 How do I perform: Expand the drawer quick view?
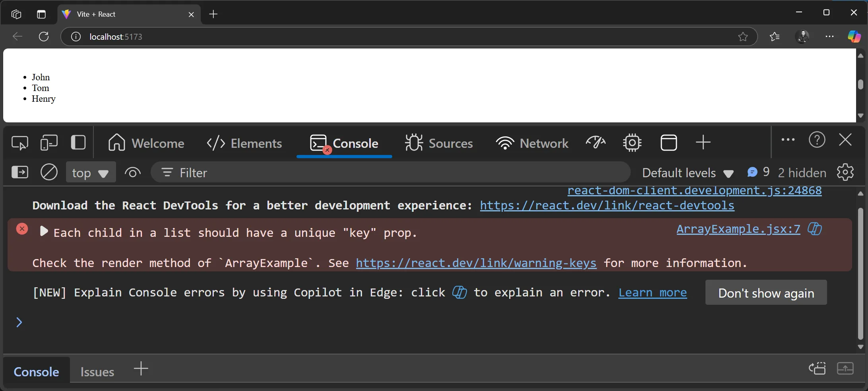click(x=845, y=369)
